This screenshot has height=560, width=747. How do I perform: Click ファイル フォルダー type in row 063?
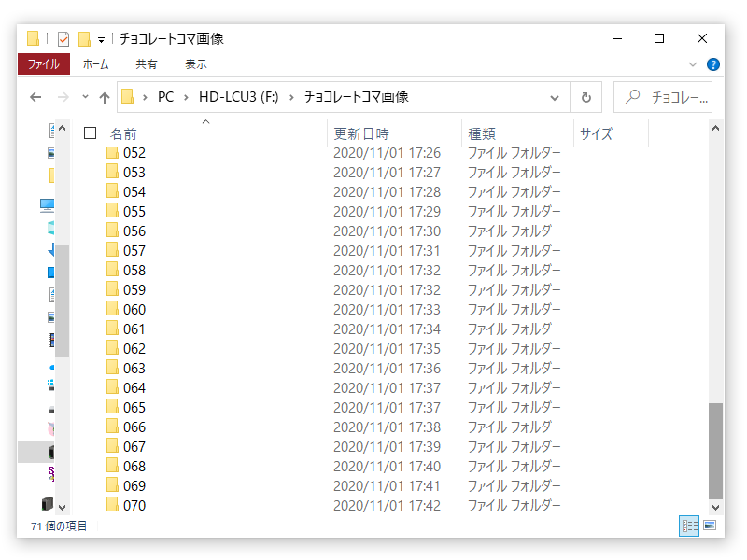click(x=514, y=368)
